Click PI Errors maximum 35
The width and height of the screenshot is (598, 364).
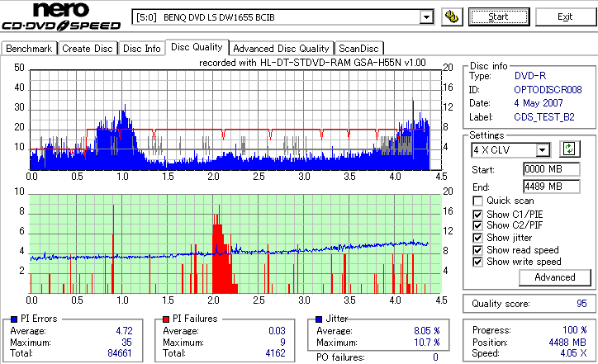(x=126, y=343)
